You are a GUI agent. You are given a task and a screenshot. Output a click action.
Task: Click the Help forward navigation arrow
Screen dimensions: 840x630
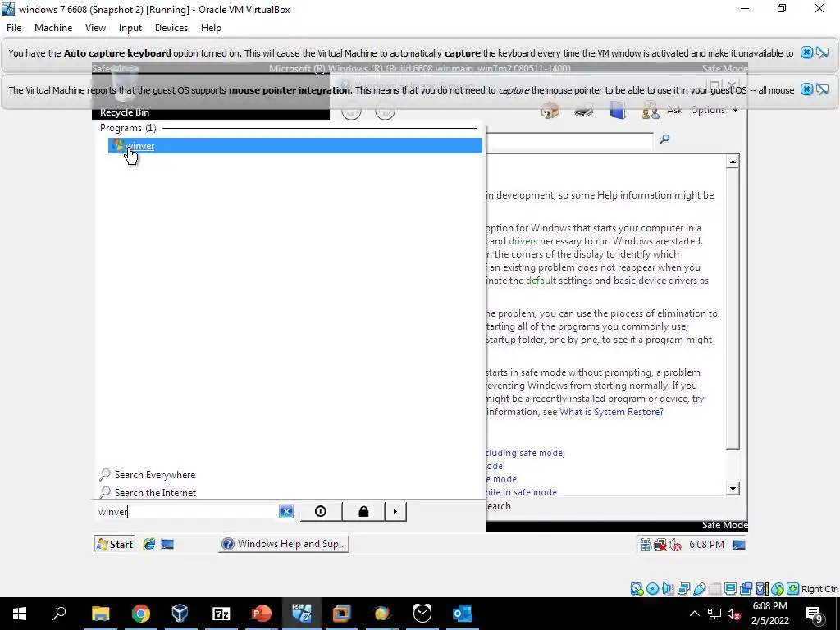point(386,111)
